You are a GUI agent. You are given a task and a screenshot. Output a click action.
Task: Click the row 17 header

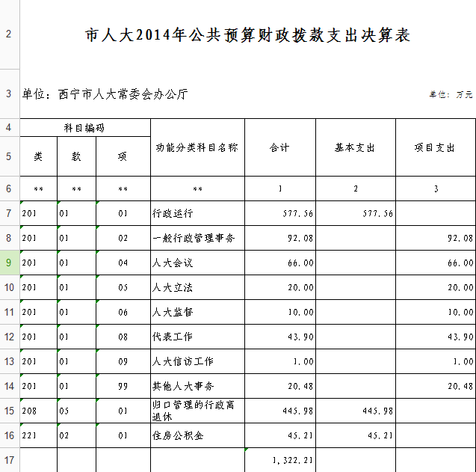pos(9,459)
